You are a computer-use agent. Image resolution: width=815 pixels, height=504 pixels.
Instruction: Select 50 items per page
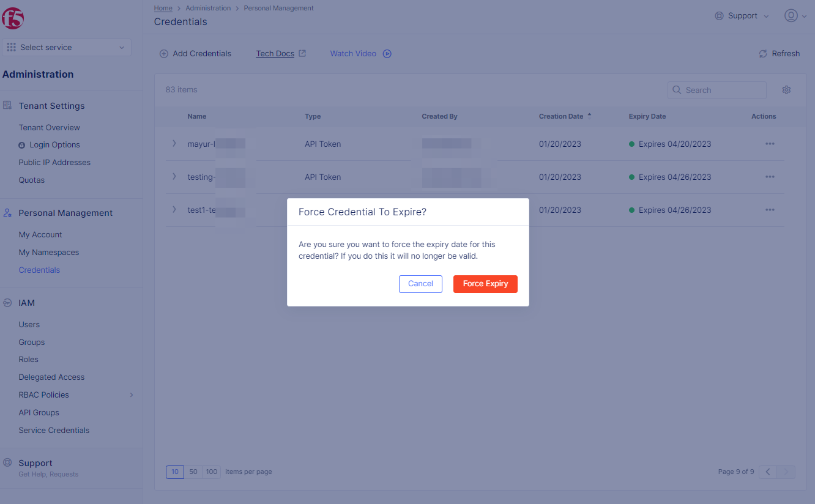pos(193,472)
